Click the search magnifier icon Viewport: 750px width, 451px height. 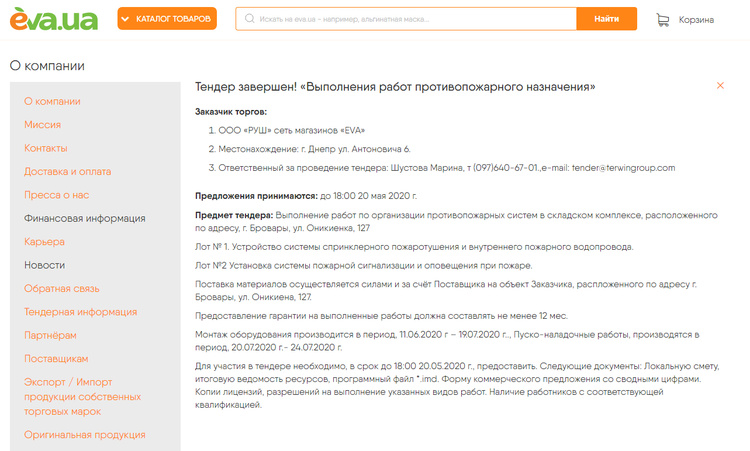point(249,19)
